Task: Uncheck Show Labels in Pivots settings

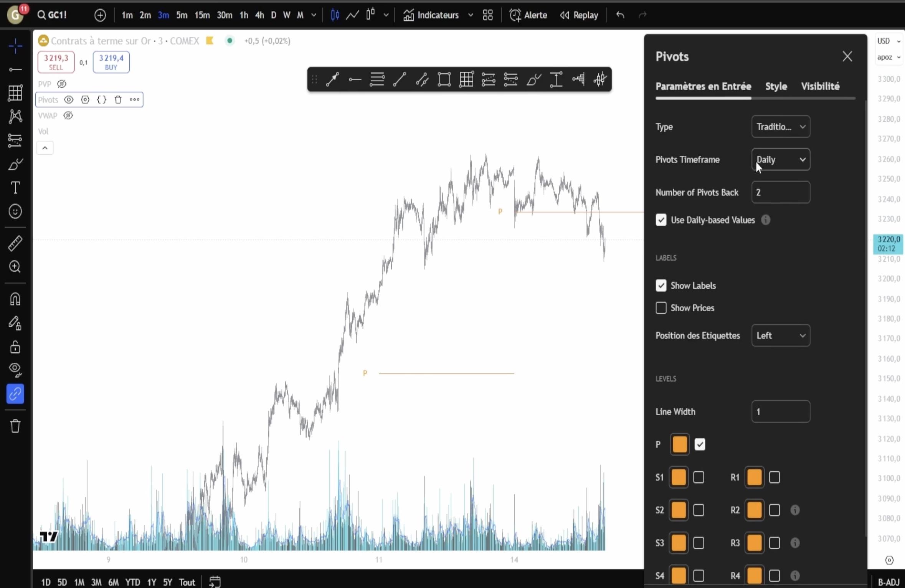Action: [x=661, y=286]
